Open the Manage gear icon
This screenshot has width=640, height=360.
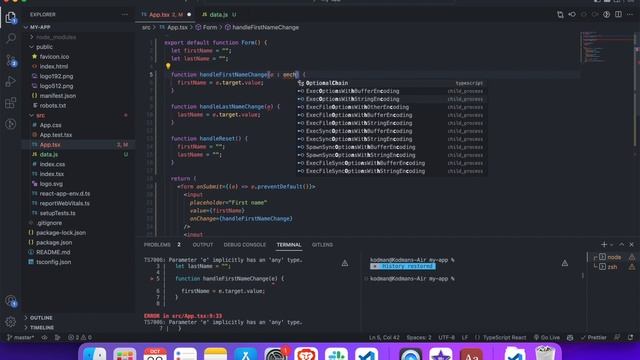coord(11,322)
